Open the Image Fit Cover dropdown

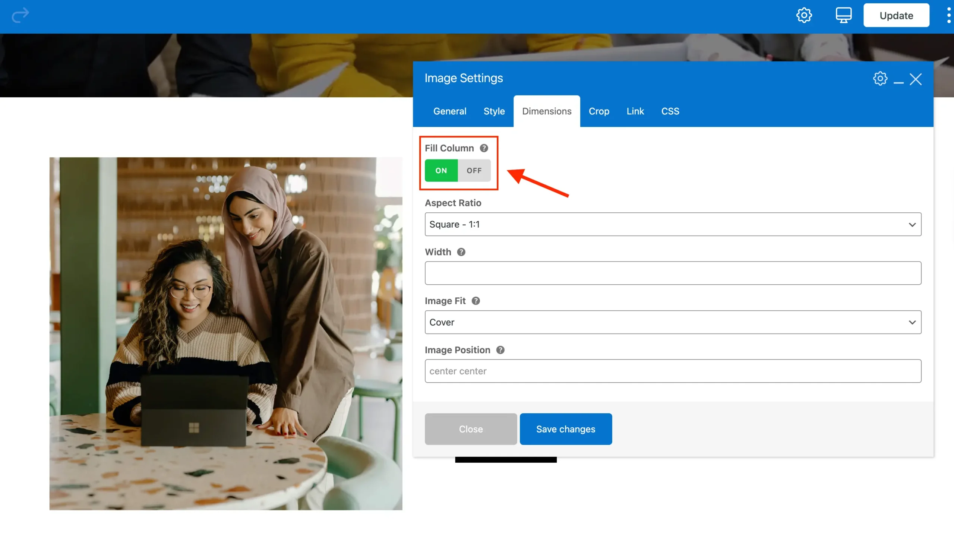673,322
